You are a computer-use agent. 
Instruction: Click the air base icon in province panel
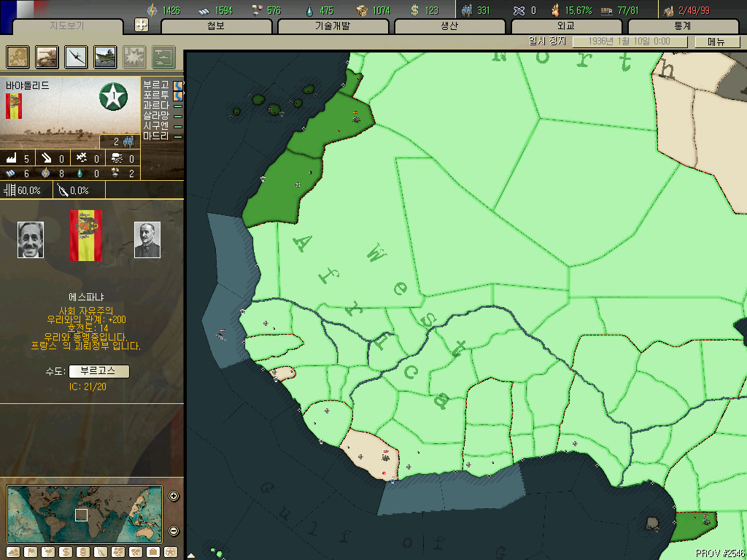click(x=82, y=158)
